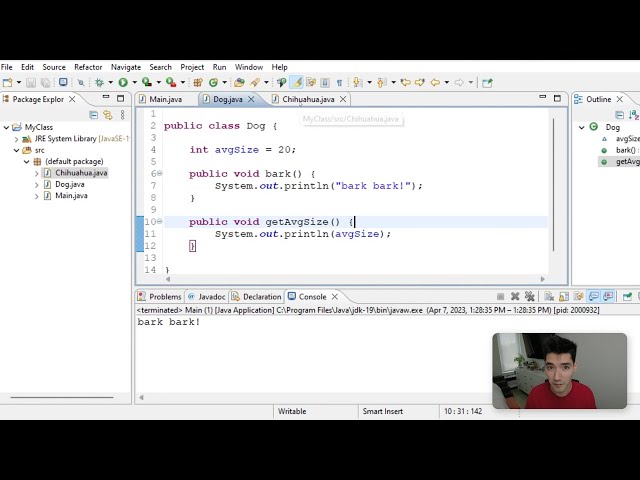Select Main.java in Package Explorer
Image resolution: width=640 pixels, height=480 pixels.
coord(71,196)
